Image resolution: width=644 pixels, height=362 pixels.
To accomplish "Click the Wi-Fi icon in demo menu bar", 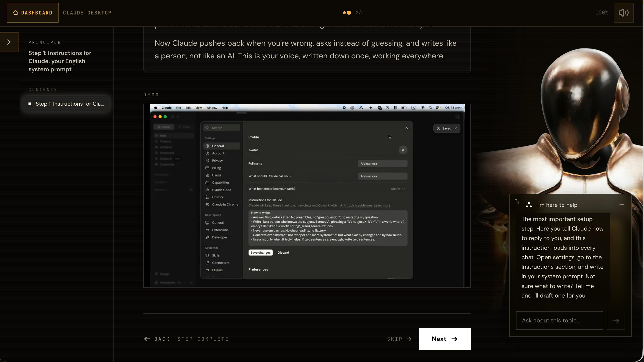I will (x=422, y=108).
